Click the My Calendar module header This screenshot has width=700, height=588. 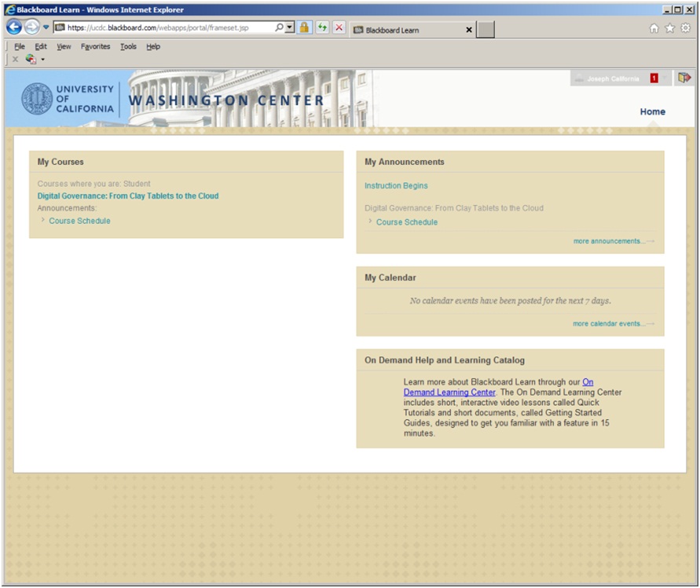pos(510,277)
